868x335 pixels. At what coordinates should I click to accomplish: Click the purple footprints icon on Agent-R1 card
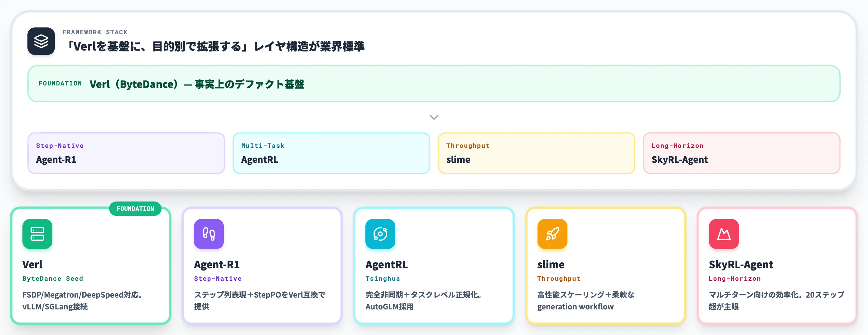[209, 234]
